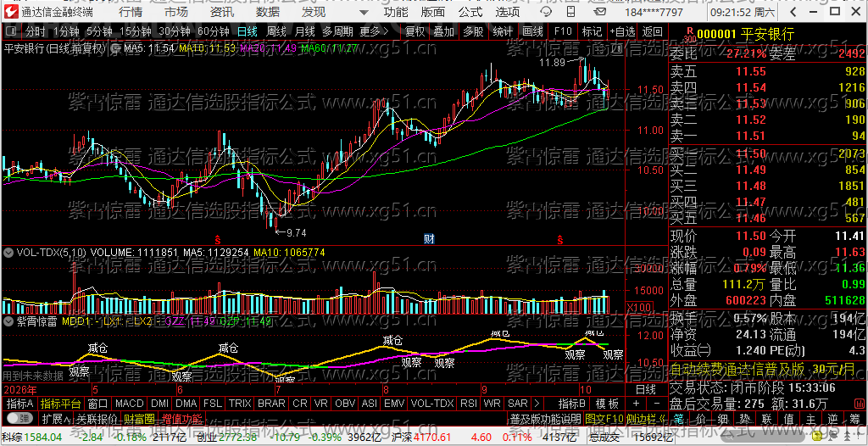Image resolution: width=868 pixels, height=446 pixels.
Task: Select the 30分钟 period
Action: tap(174, 31)
